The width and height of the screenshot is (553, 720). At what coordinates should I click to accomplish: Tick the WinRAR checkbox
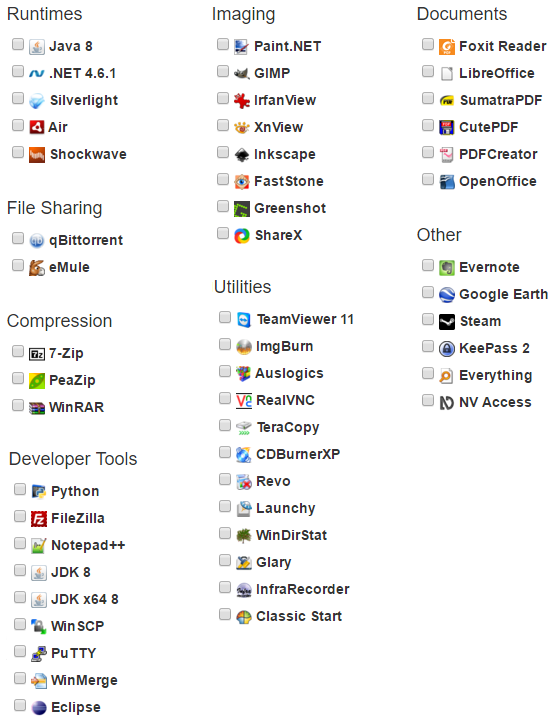click(x=18, y=405)
